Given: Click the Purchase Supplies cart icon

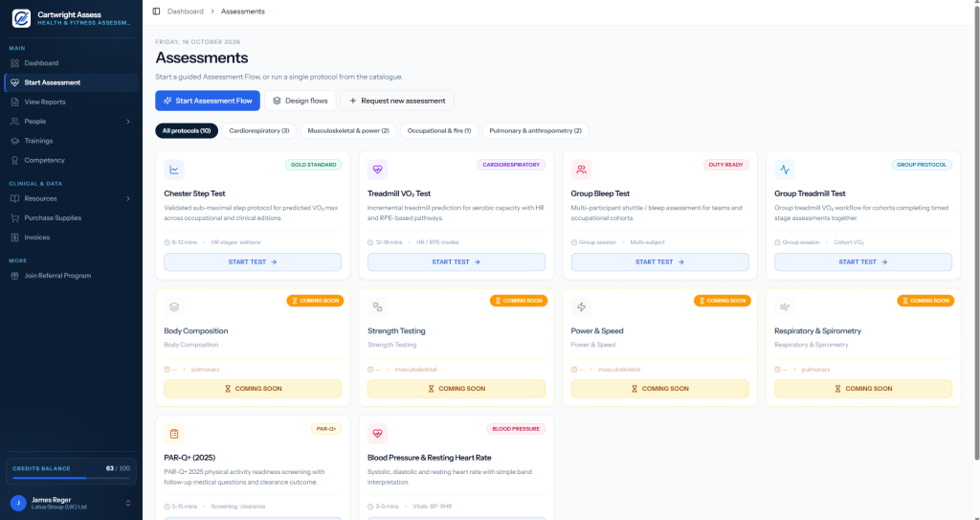Looking at the screenshot, I should [x=15, y=217].
